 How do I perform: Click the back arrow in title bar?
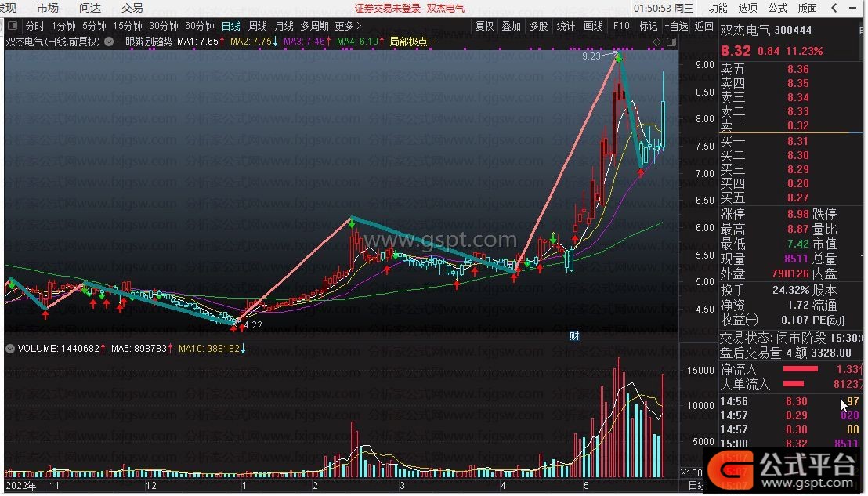point(834,8)
